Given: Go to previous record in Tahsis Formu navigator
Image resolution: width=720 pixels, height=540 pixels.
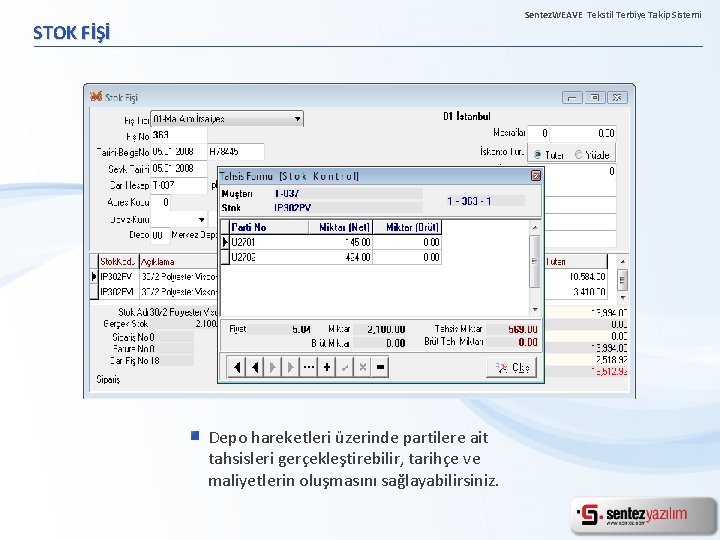Looking at the screenshot, I should [x=254, y=367].
